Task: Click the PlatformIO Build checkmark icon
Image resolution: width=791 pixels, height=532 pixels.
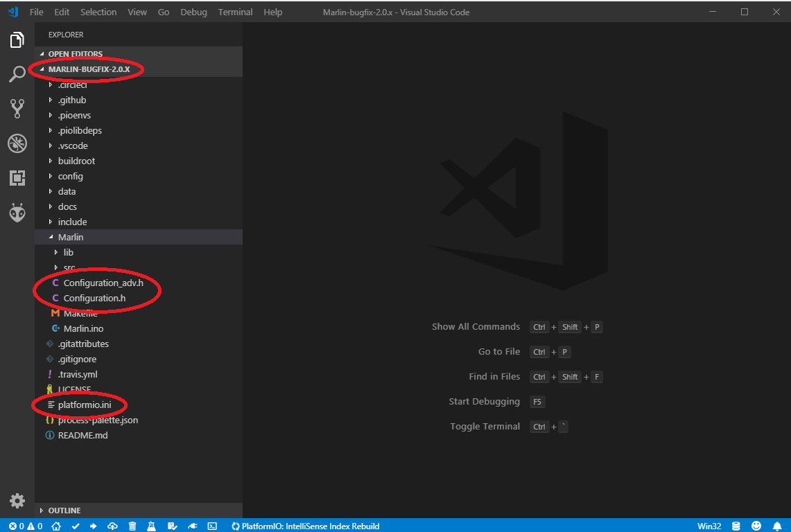Action: (76, 526)
